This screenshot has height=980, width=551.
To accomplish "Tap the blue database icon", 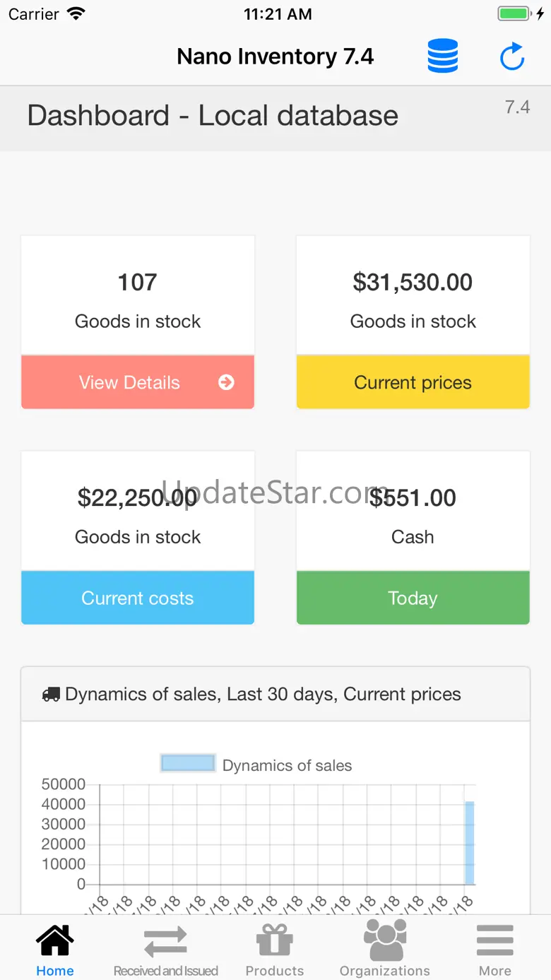I will [x=443, y=56].
